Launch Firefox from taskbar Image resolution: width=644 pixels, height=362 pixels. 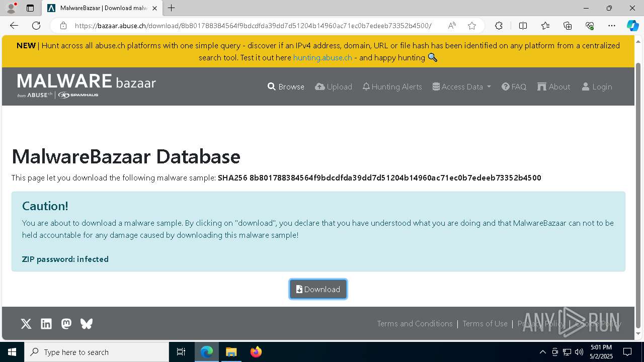coord(256,352)
